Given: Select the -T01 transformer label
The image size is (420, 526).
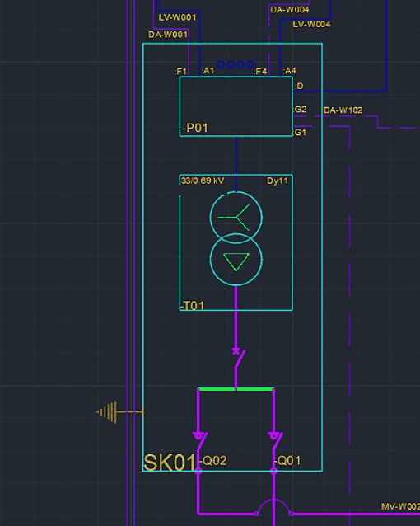Looking at the screenshot, I should [192, 306].
